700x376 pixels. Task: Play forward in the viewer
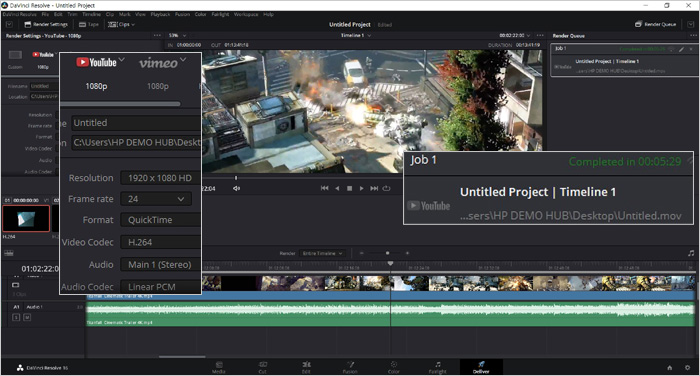point(361,188)
